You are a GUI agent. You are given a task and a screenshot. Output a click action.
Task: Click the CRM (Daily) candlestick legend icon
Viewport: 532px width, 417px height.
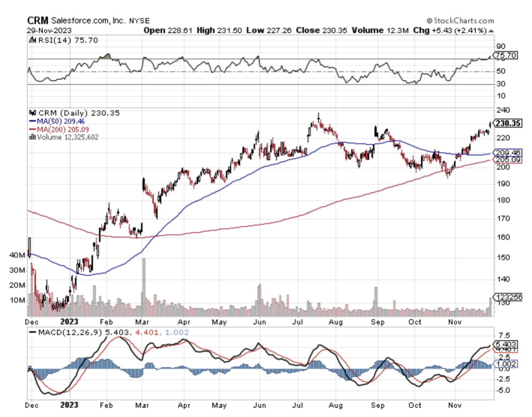coord(32,113)
